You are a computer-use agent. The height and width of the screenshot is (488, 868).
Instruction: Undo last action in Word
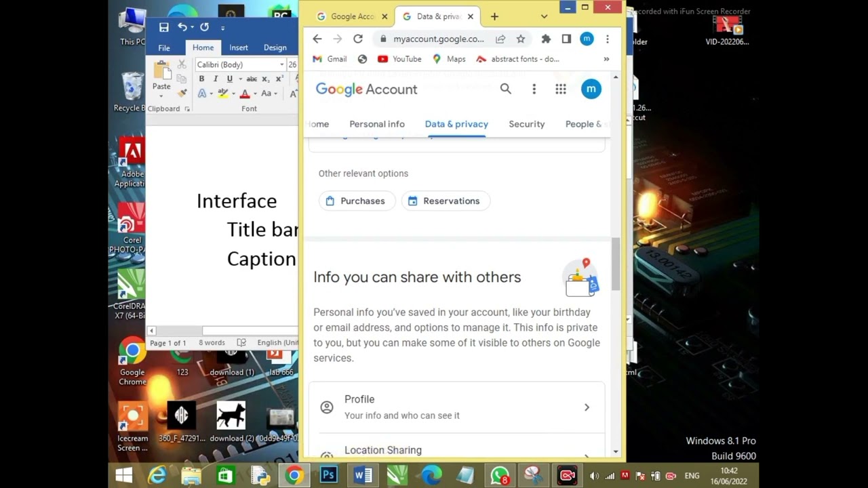[x=182, y=27]
